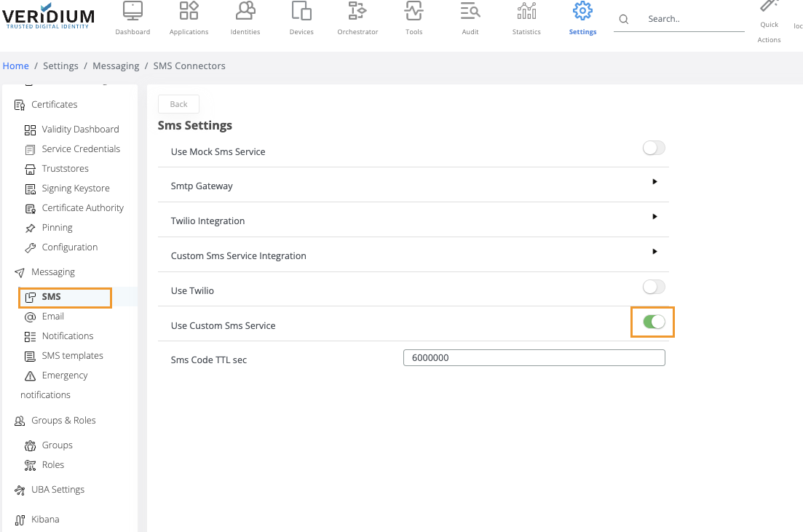Expand the Smtp Gateway section arrow
This screenshot has width=803, height=532.
click(654, 182)
